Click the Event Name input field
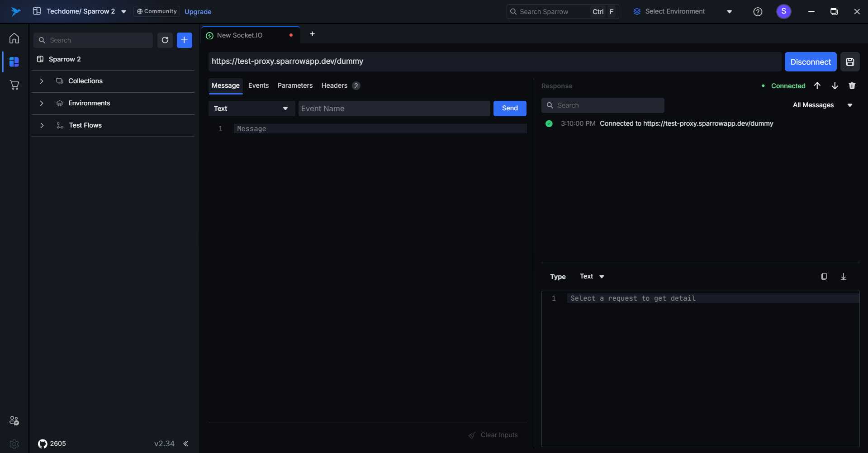 (394, 109)
